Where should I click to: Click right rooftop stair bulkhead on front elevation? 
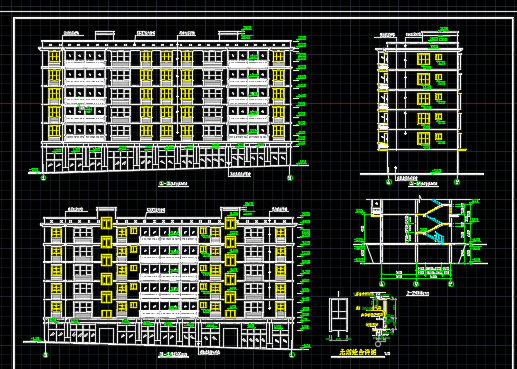coord(229,36)
